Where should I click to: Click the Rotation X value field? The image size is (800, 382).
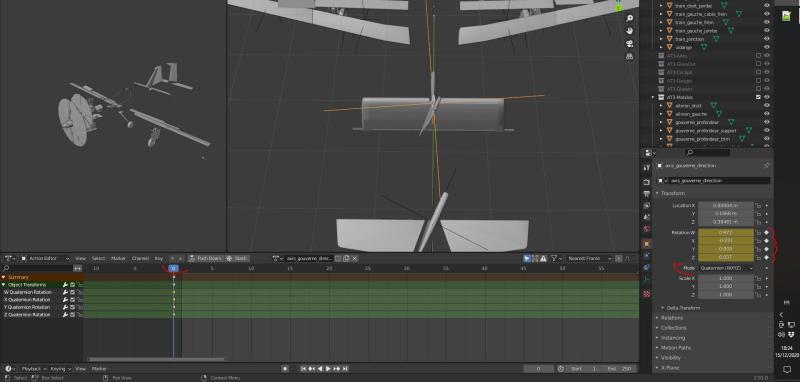(726, 241)
